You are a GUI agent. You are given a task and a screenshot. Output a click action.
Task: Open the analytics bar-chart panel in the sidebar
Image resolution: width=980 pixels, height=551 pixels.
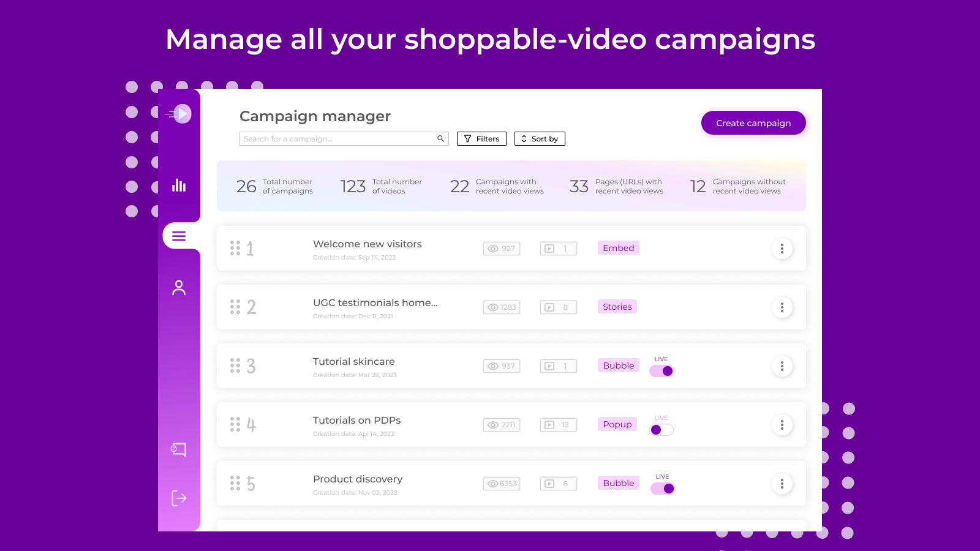tap(178, 186)
